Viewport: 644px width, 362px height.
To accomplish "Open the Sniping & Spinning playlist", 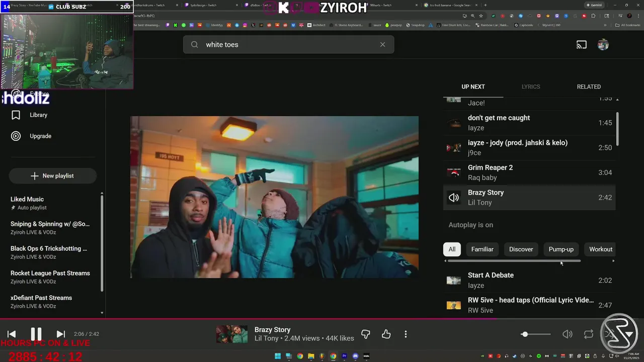I will point(50,228).
